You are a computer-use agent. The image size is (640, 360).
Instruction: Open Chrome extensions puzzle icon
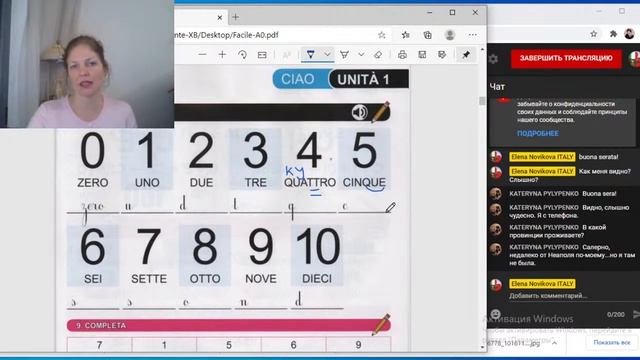pyautogui.click(x=613, y=34)
